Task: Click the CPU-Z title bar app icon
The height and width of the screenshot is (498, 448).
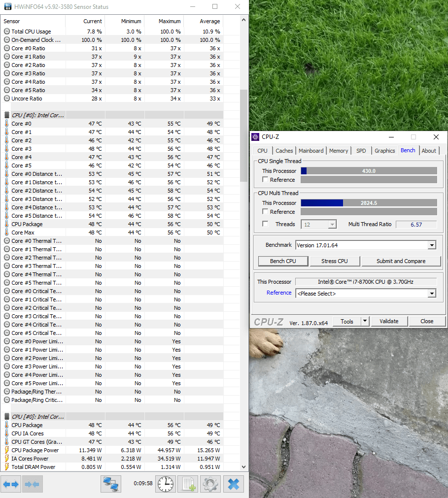Action: [x=255, y=137]
